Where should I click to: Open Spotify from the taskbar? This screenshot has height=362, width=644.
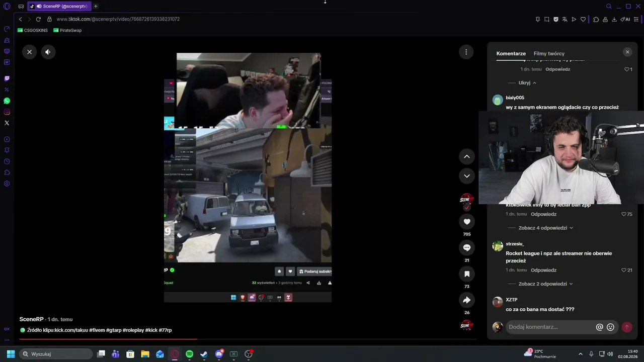click(x=189, y=354)
